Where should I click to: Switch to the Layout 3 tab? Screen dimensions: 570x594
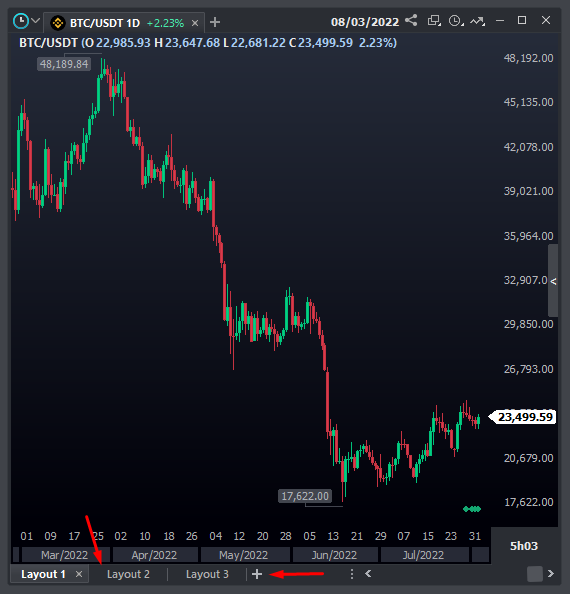click(x=208, y=574)
